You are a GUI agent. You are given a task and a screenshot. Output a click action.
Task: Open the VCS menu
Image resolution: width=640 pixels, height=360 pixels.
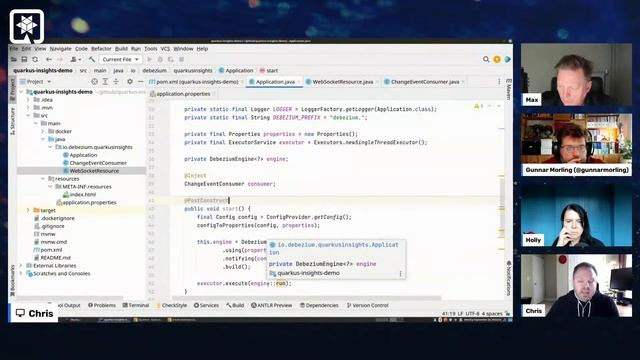click(x=165, y=49)
